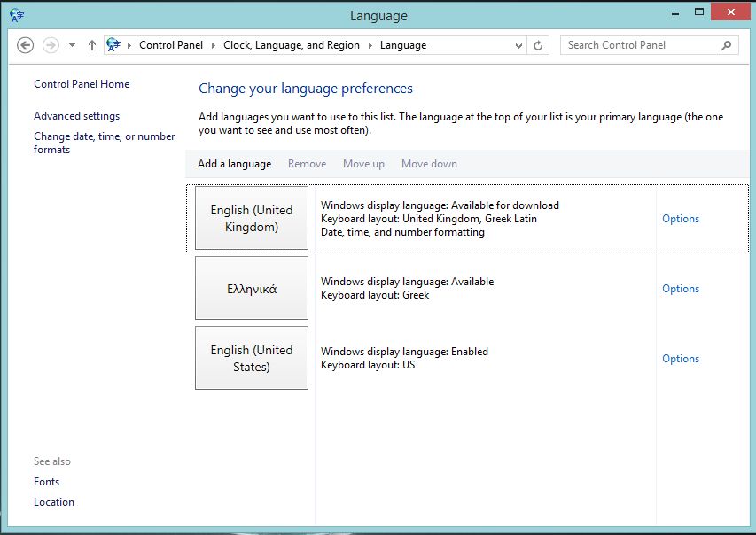The width and height of the screenshot is (756, 535).
Task: Minimize the Language window
Action: pyautogui.click(x=675, y=13)
